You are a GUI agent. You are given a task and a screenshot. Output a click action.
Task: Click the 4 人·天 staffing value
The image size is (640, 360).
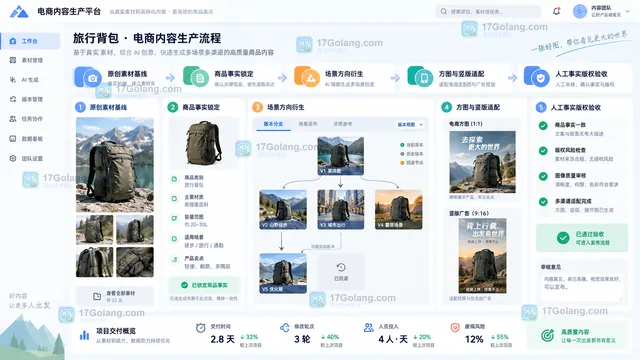tap(393, 339)
